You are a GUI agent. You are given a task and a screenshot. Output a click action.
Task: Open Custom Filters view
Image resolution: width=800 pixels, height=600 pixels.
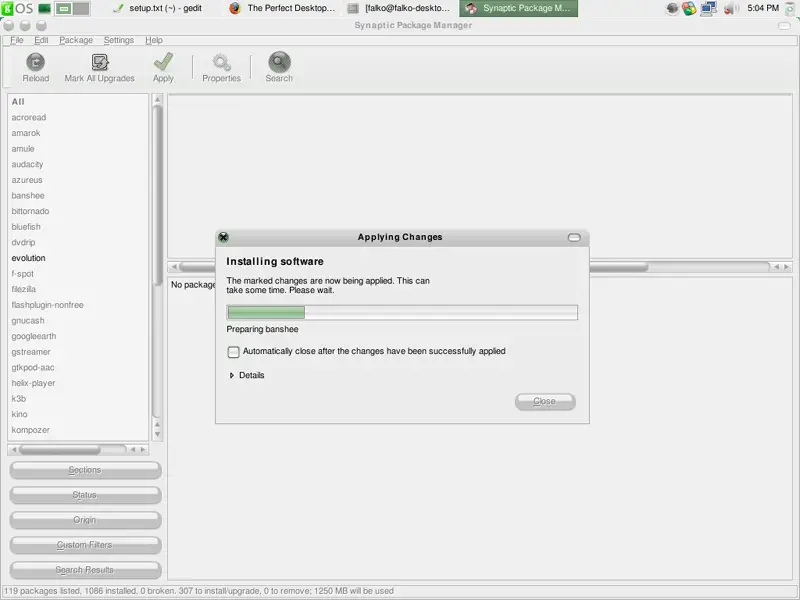click(85, 545)
